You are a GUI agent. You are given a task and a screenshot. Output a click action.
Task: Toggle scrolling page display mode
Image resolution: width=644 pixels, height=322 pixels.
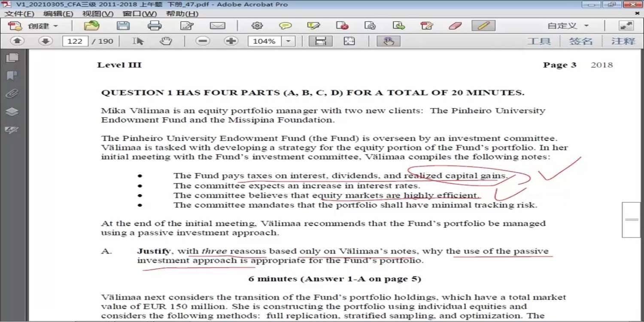coord(321,41)
